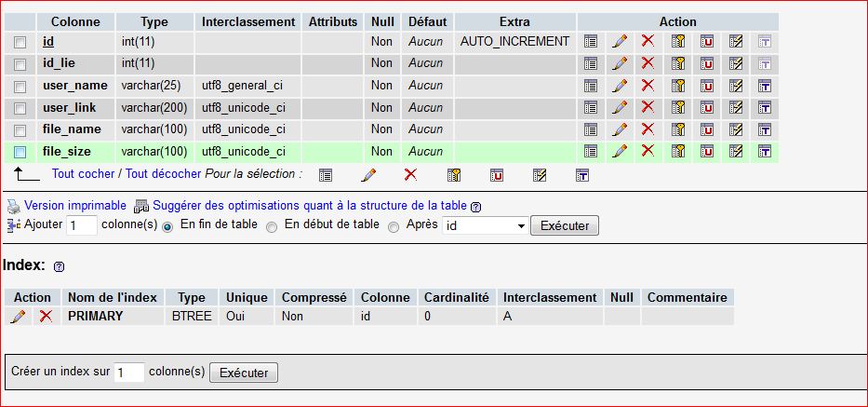This screenshot has width=868, height=407.
Task: Edit the file_size column
Action: click(620, 152)
